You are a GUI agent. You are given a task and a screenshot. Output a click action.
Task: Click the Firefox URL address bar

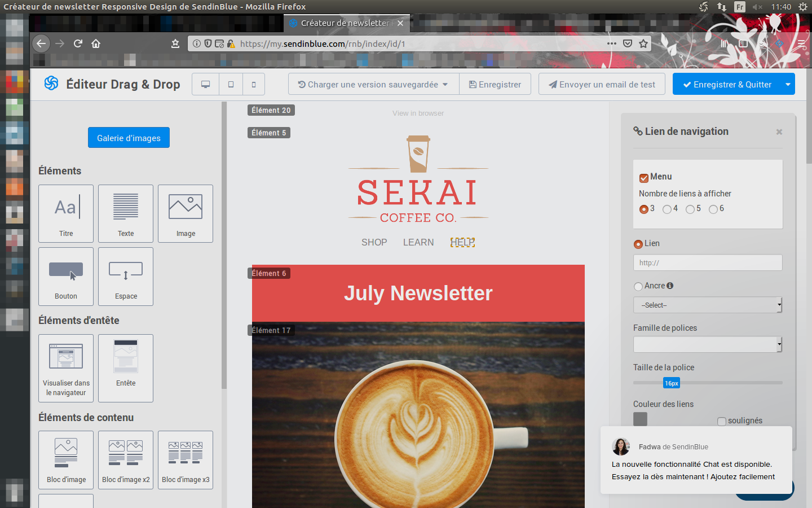[420, 43]
